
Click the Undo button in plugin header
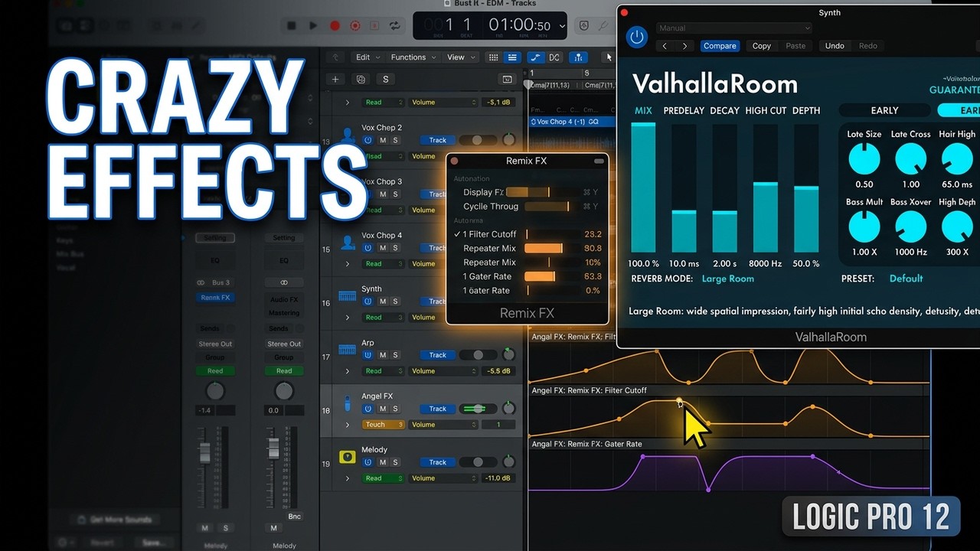[x=835, y=46]
